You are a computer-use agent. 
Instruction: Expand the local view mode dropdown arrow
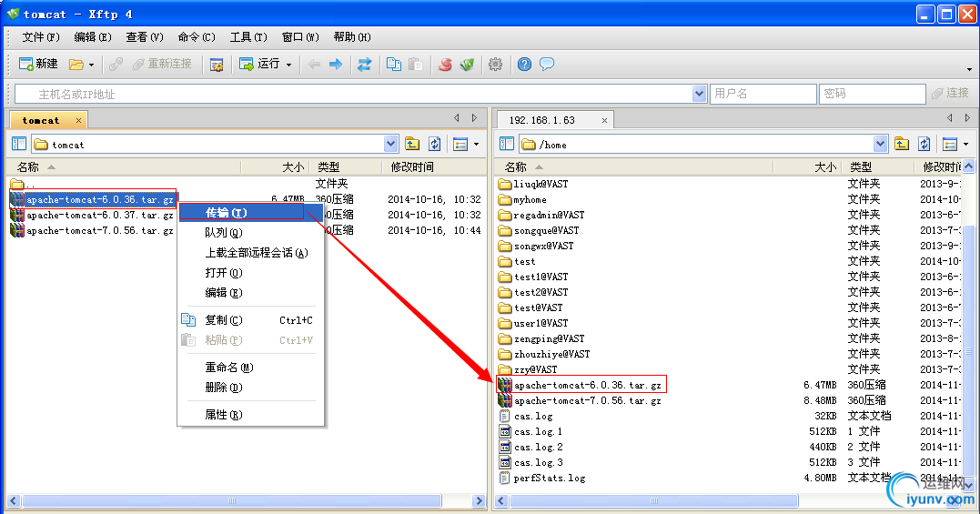pos(476,145)
